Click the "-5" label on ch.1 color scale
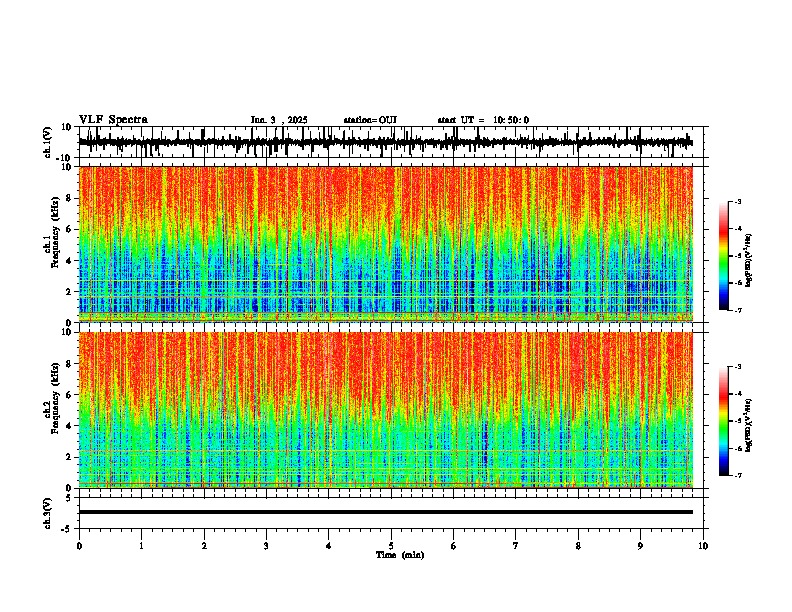The height and width of the screenshot is (612, 792). tap(738, 256)
